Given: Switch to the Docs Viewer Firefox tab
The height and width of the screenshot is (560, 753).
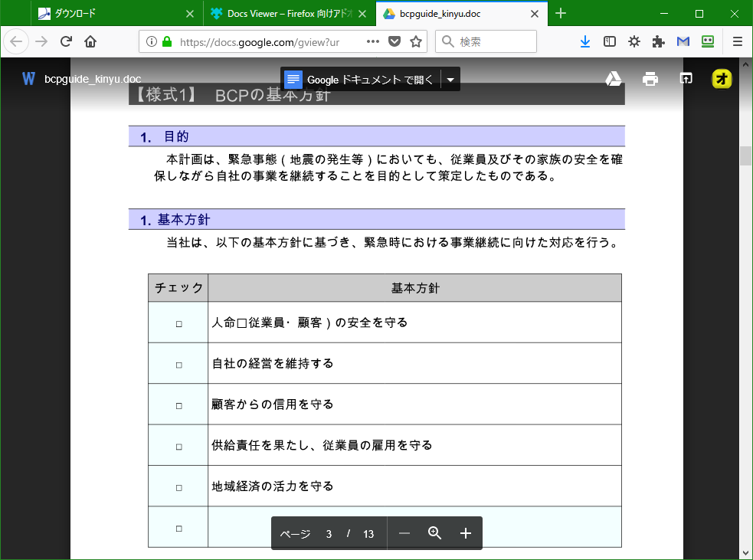Looking at the screenshot, I should tap(290, 14).
